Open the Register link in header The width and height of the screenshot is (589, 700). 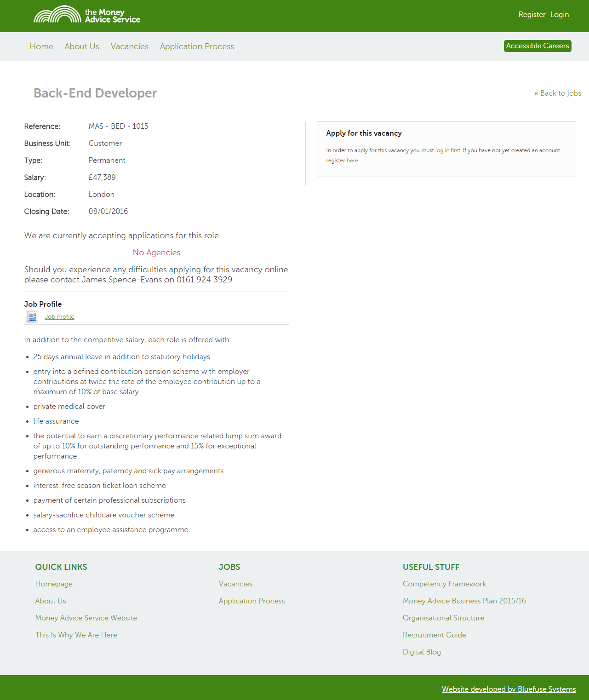tap(532, 15)
